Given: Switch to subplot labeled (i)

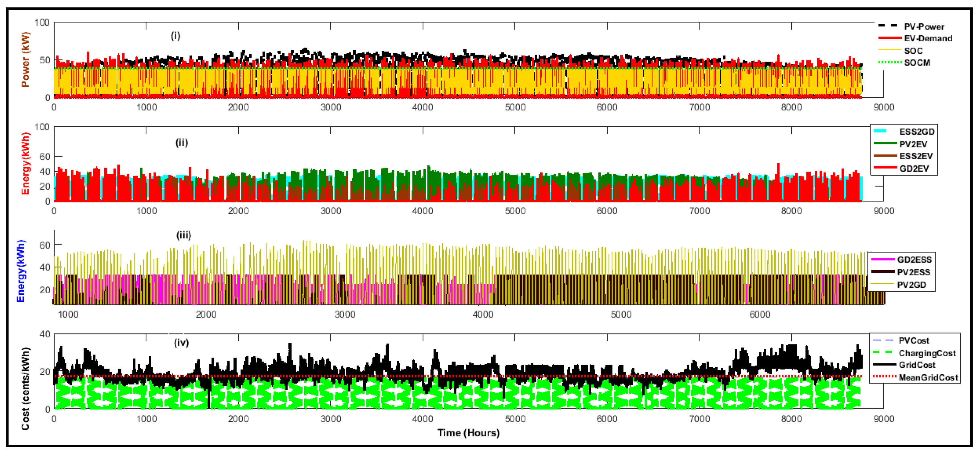Looking at the screenshot, I should tap(175, 36).
